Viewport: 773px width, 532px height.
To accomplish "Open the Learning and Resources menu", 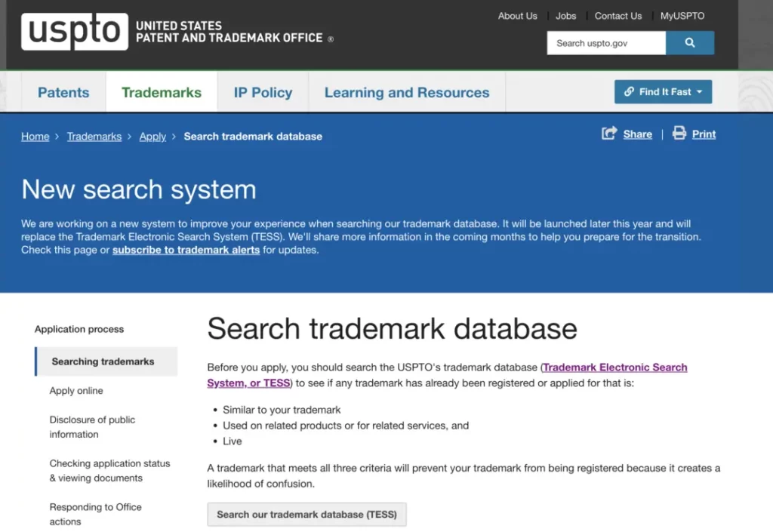I will [x=407, y=92].
